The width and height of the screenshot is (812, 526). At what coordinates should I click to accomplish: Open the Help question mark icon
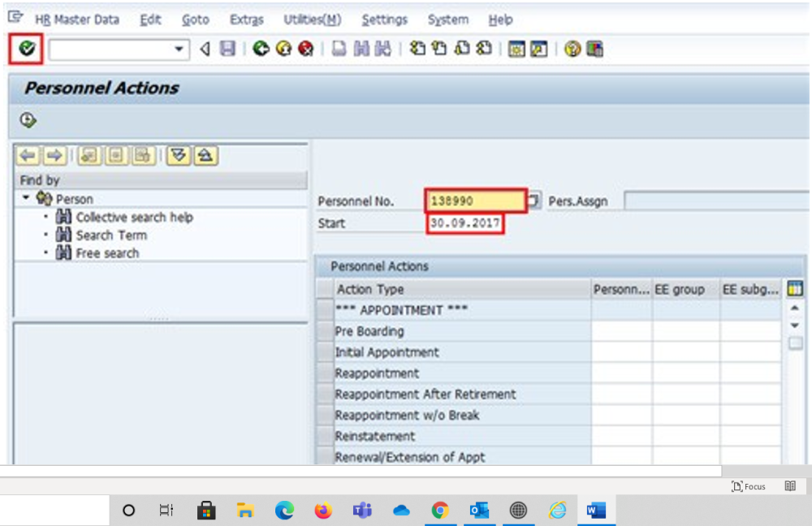[572, 49]
